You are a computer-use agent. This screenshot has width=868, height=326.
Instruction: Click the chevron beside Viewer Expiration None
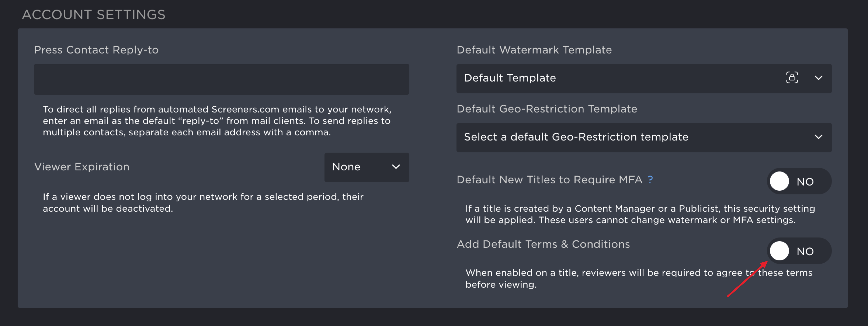396,167
